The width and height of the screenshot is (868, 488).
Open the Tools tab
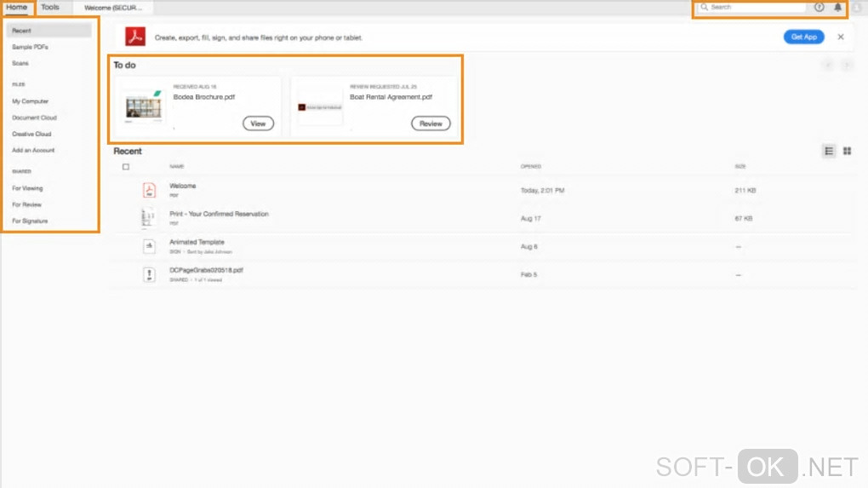point(50,7)
